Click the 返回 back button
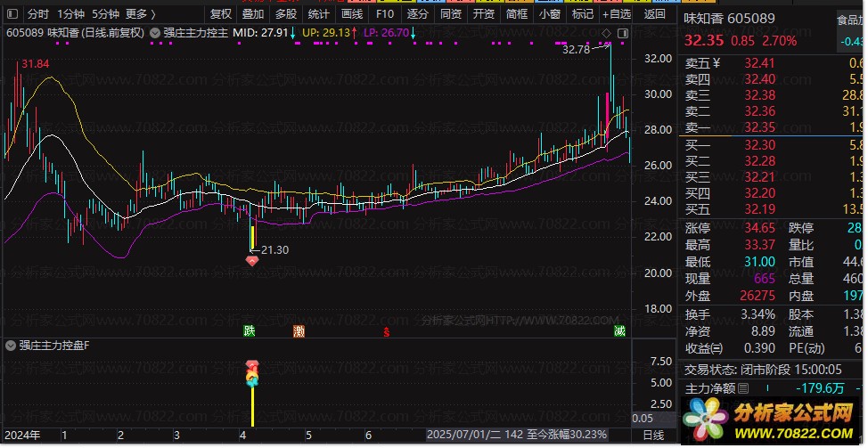Screen dimensions: 868x448 click(x=654, y=14)
